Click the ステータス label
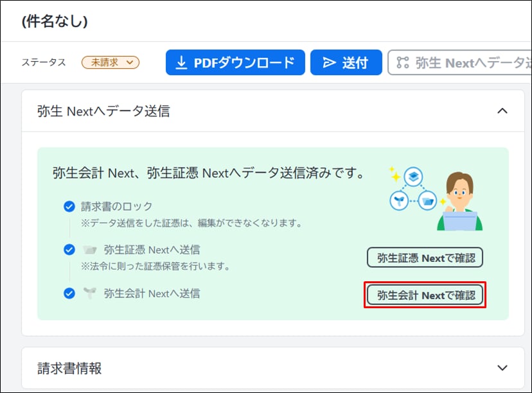532x393 pixels. click(44, 62)
